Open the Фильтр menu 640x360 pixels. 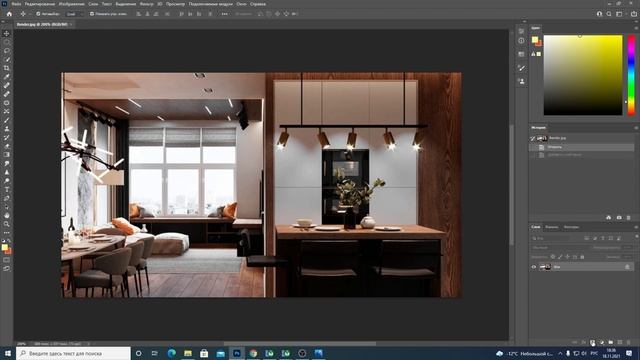[x=146, y=4]
